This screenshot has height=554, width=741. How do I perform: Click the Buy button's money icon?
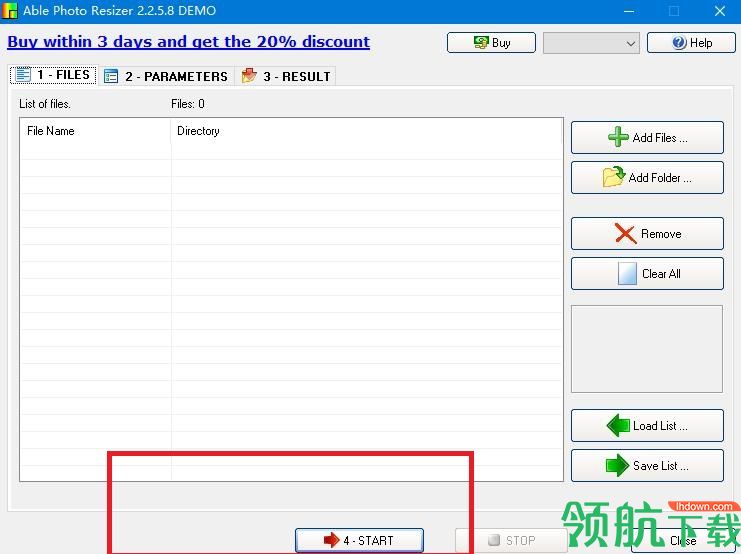point(481,43)
